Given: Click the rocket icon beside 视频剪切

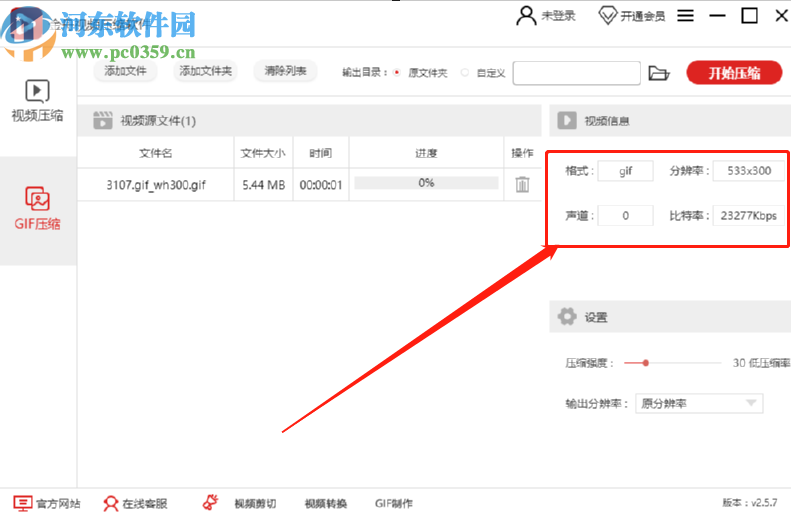Looking at the screenshot, I should coord(210,502).
